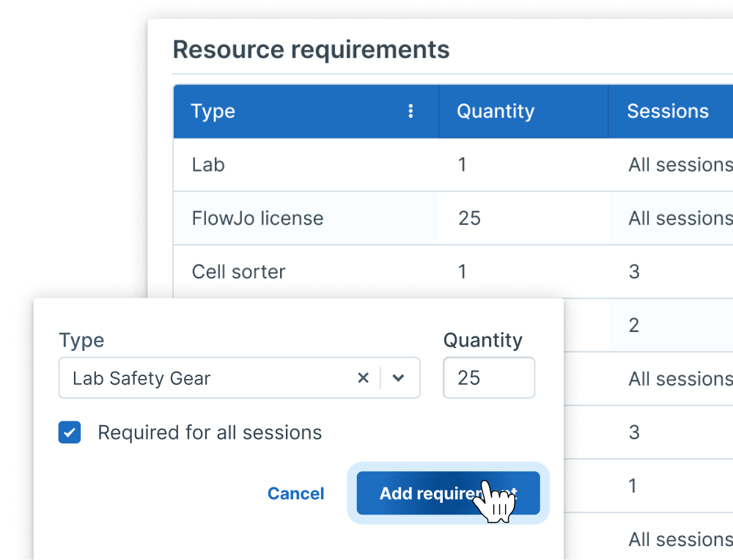The image size is (733, 560).
Task: Click the Lab row quantity cell
Action: coord(463,165)
